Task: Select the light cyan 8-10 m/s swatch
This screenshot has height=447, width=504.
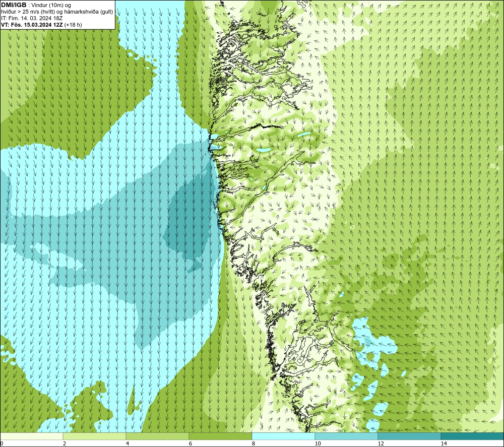Action: tap(283, 436)
